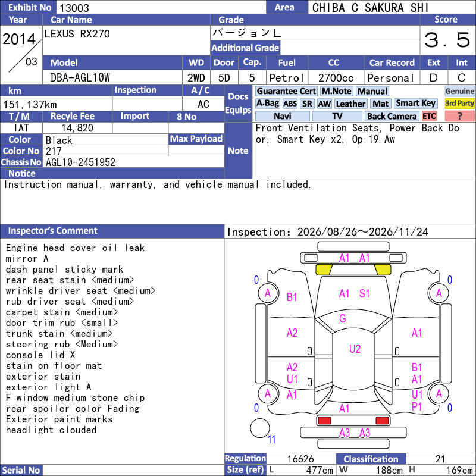The image size is (476, 476).
Task: Select the Regulation value 16626
Action: point(300,459)
